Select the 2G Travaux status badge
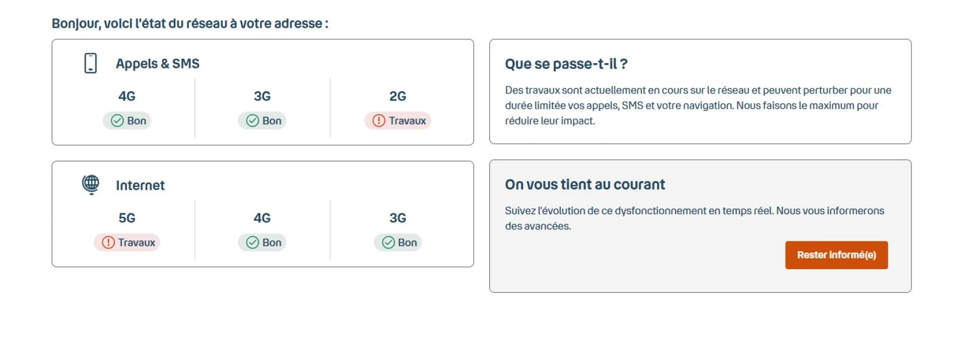The image size is (980, 347). coord(397,121)
